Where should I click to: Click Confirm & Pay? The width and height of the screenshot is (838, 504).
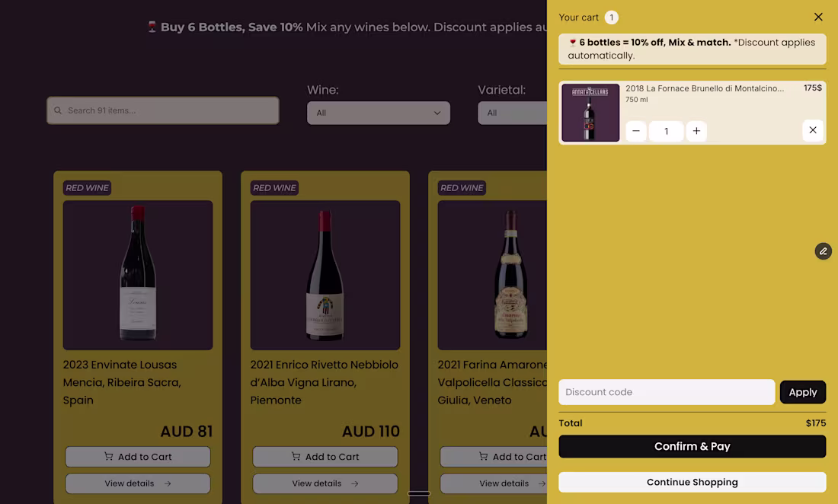tap(692, 446)
